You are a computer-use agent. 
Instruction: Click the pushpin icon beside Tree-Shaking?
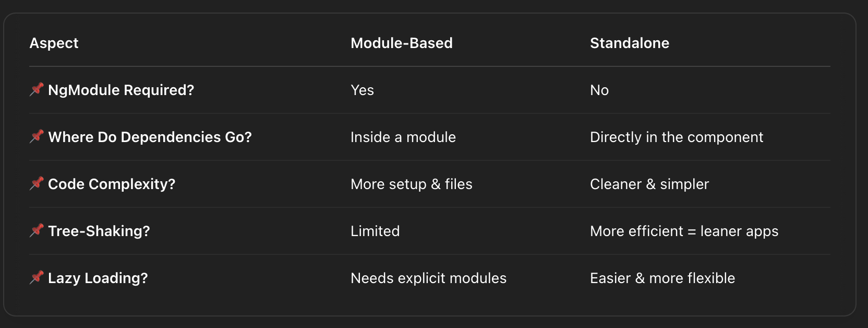(37, 230)
